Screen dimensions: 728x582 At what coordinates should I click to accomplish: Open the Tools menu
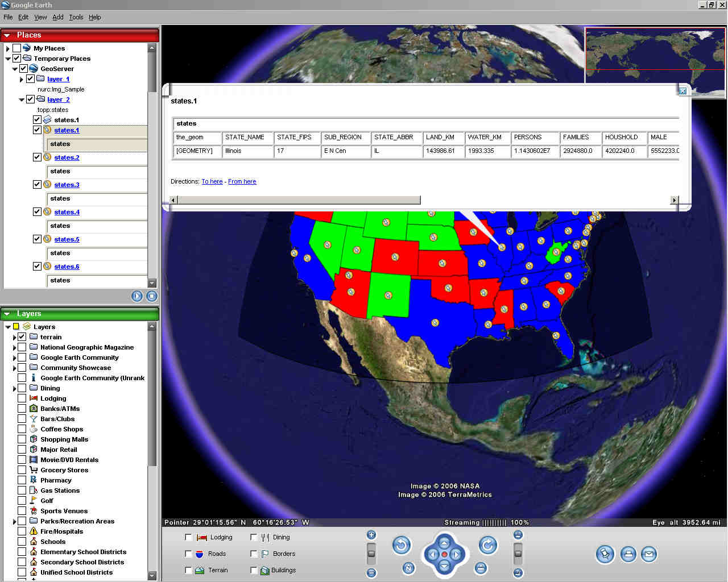(76, 17)
